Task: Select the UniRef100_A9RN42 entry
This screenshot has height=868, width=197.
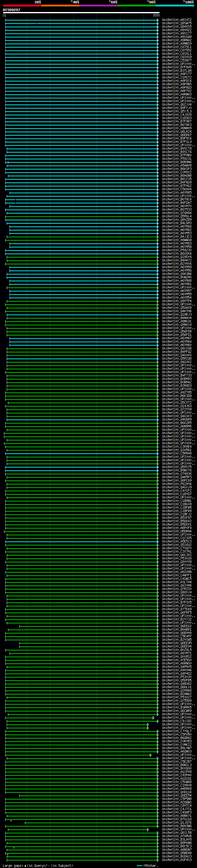Action: pyautogui.click(x=177, y=40)
